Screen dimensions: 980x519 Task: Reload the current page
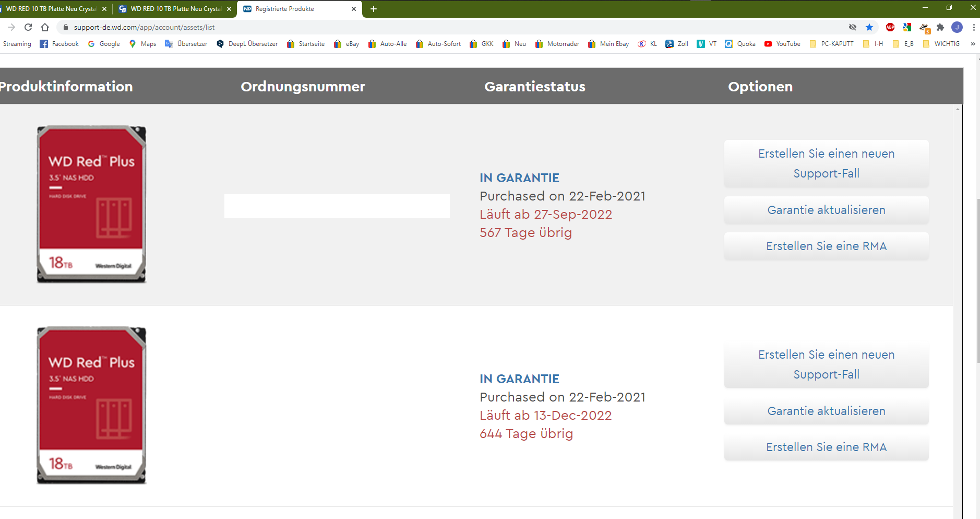pyautogui.click(x=28, y=27)
